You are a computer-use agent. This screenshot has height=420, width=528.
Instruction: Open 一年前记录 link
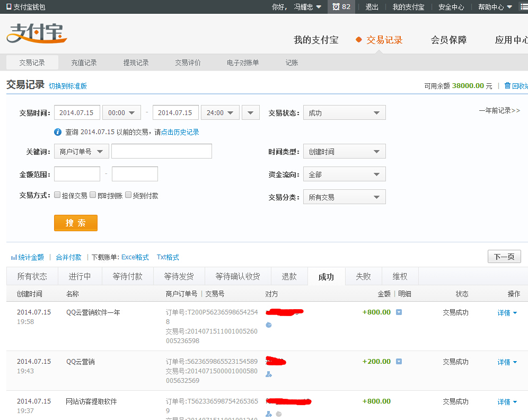tap(499, 110)
